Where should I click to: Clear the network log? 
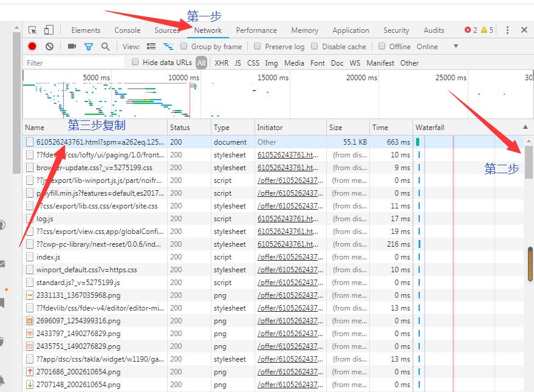49,46
